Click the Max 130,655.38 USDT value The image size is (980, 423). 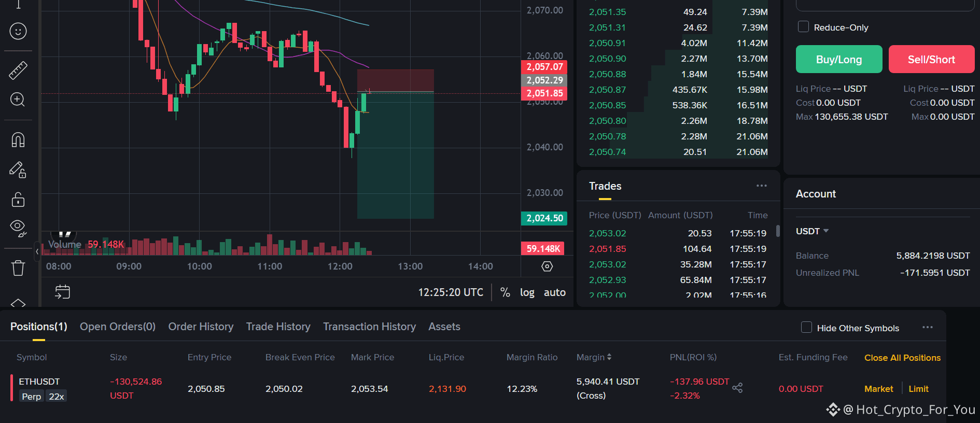pyautogui.click(x=851, y=117)
